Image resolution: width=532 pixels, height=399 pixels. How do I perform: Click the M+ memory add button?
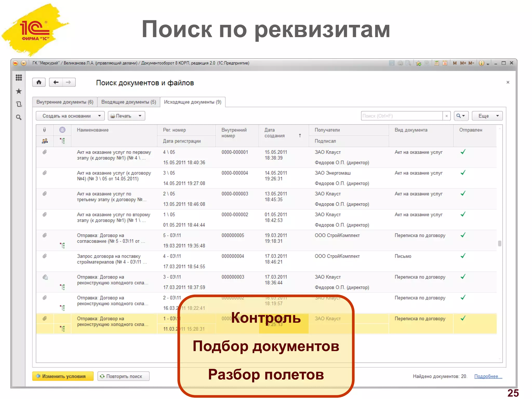point(463,63)
